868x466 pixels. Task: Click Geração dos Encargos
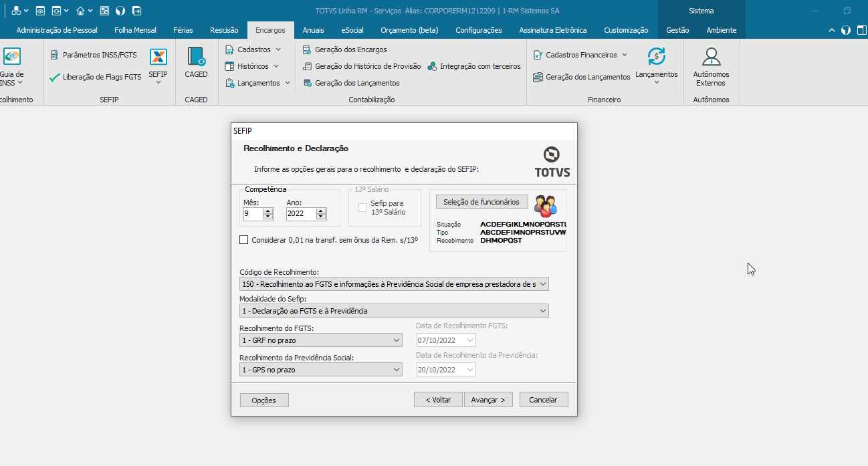pos(344,49)
